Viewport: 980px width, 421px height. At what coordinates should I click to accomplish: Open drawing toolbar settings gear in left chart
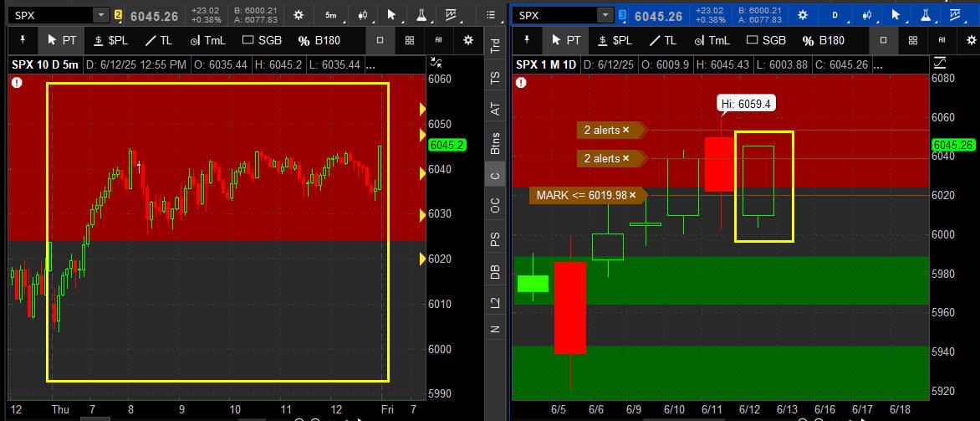point(468,40)
